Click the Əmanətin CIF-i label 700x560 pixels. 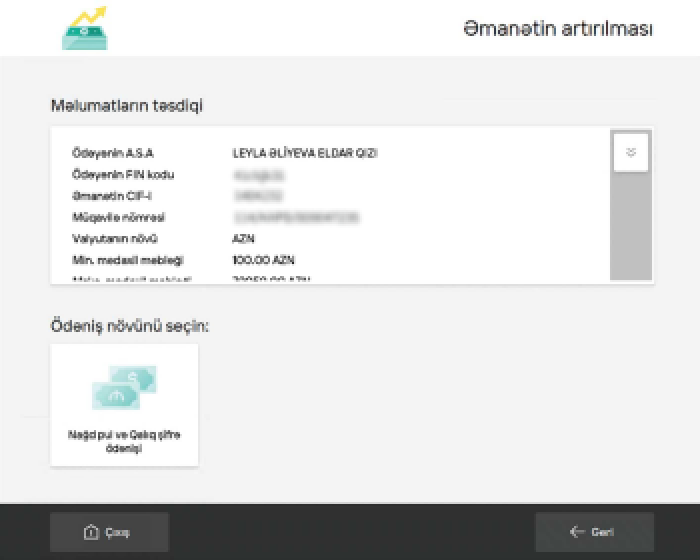coord(112,196)
